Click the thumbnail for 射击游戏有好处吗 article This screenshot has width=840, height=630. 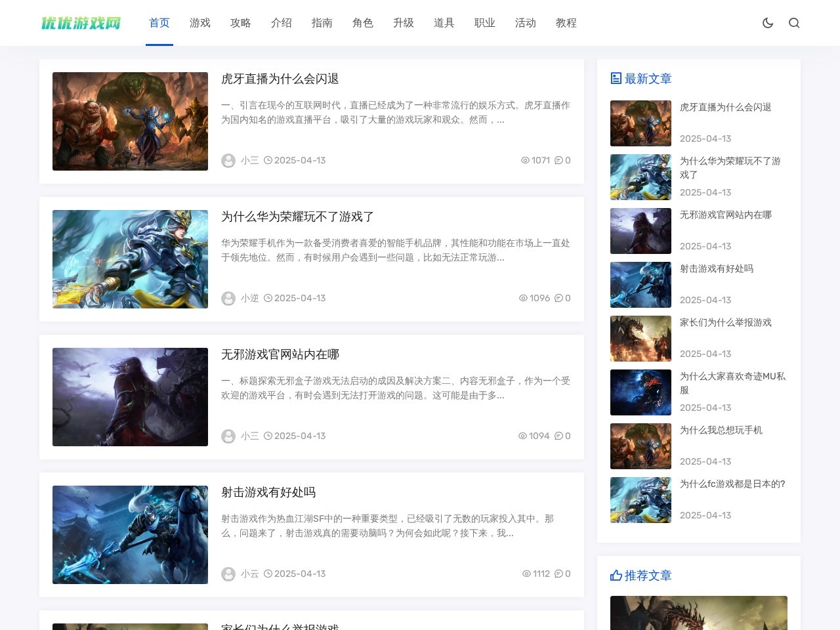(x=130, y=534)
